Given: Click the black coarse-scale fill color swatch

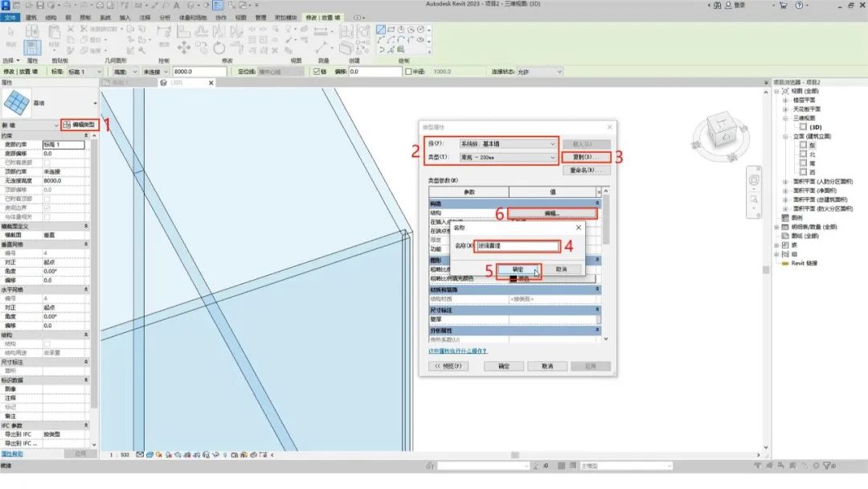Looking at the screenshot, I should click(514, 279).
